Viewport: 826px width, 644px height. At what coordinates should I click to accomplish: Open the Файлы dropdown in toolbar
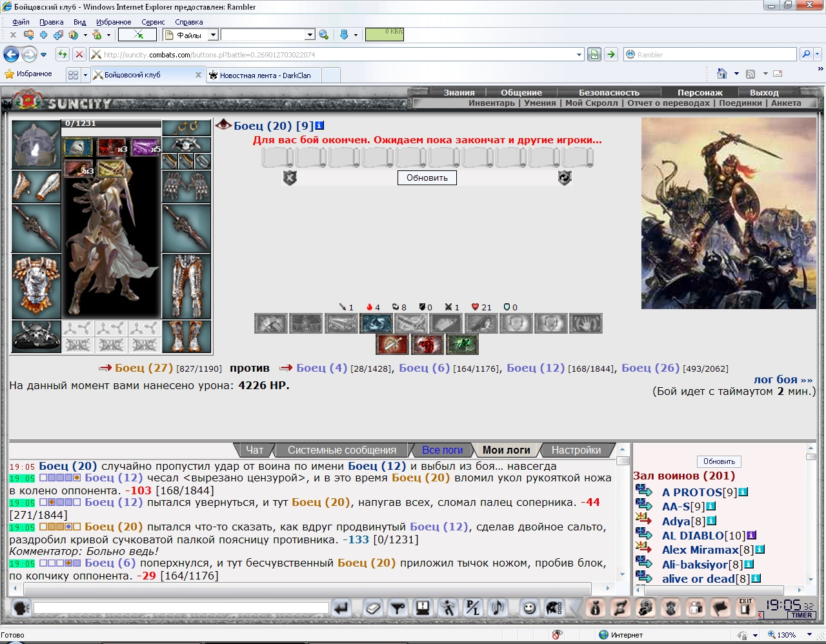click(213, 35)
